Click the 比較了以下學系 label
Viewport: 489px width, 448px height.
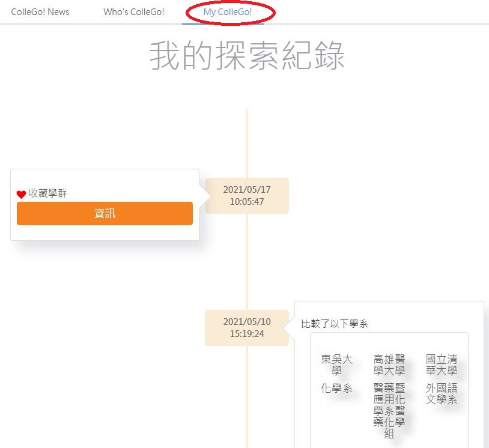click(x=335, y=324)
